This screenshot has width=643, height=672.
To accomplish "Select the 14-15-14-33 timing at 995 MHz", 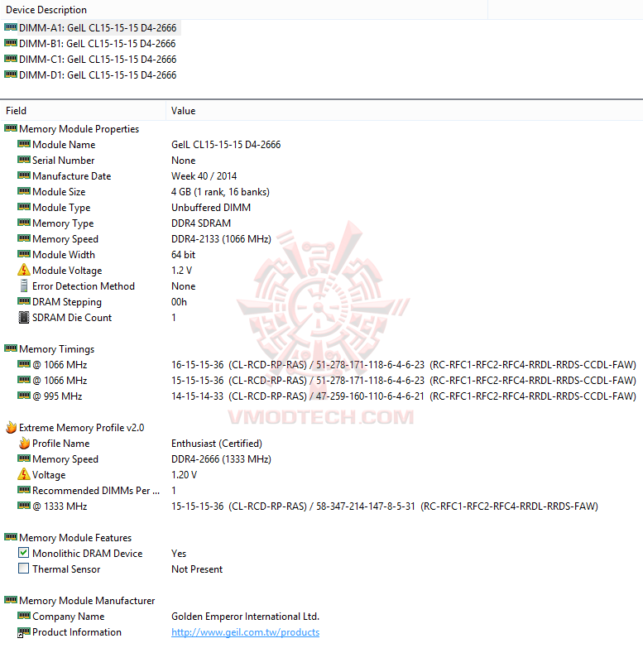I will point(403,396).
